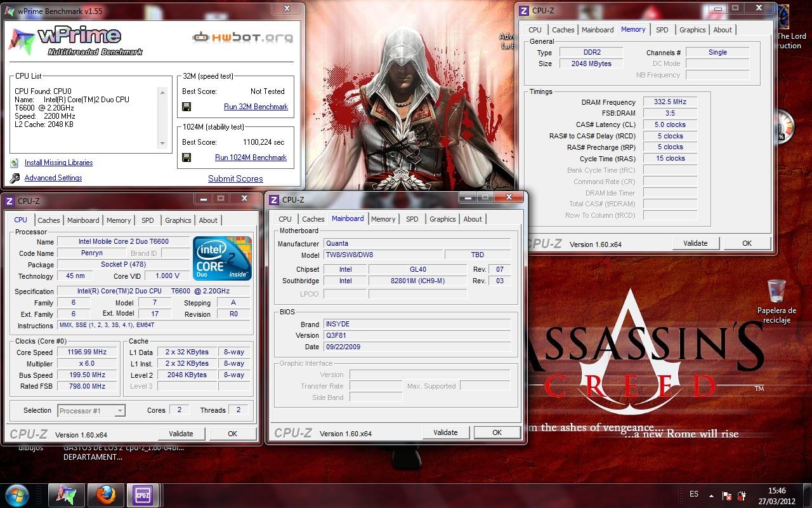Open the Papelera de reciclaje desktop icon
This screenshot has width=812, height=508.
(x=776, y=302)
